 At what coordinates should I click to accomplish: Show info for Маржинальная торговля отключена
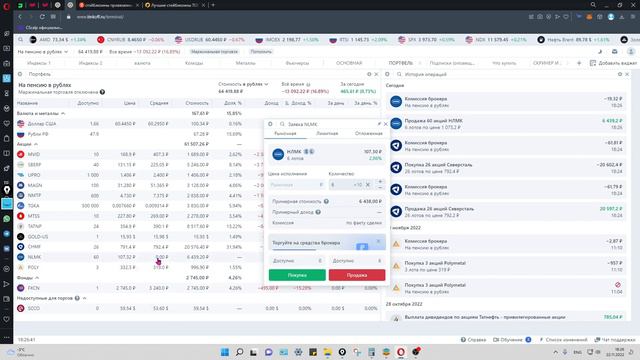pos(102,92)
